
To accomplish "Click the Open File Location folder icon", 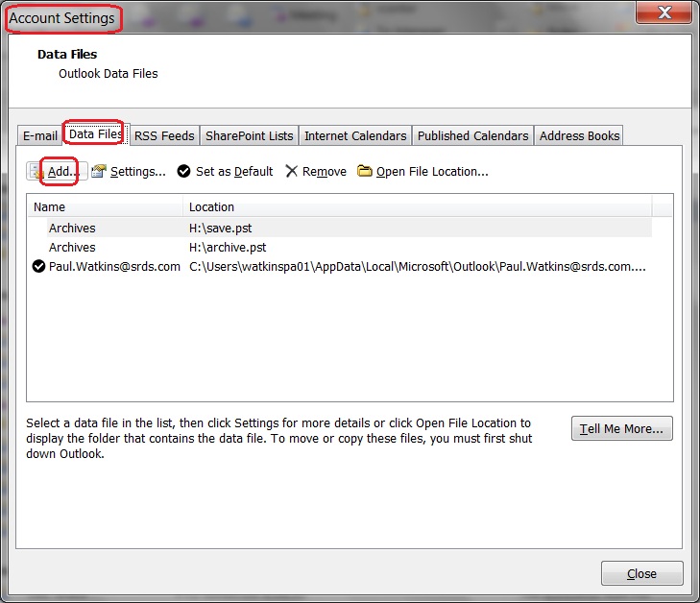I will [x=365, y=172].
